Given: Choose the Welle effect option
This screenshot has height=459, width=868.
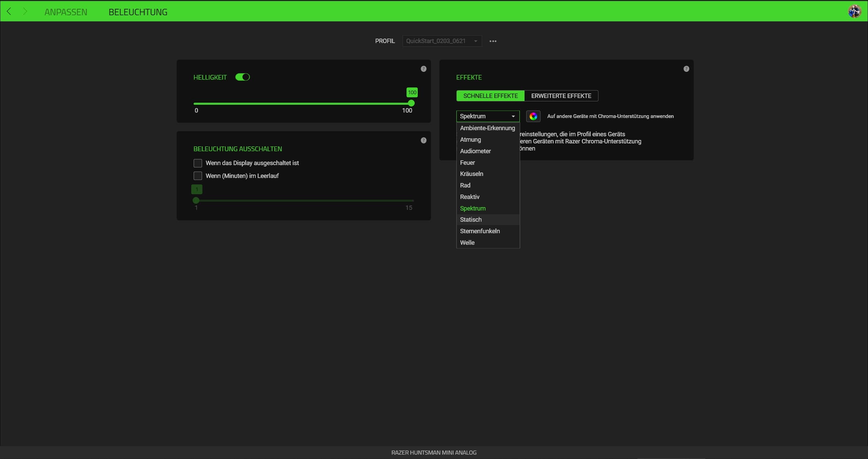Looking at the screenshot, I should (467, 243).
